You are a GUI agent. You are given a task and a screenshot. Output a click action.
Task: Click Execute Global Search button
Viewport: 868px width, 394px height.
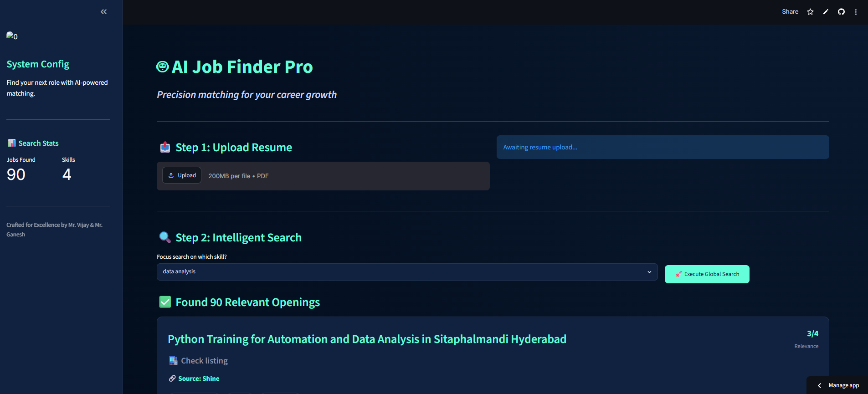coord(707,274)
